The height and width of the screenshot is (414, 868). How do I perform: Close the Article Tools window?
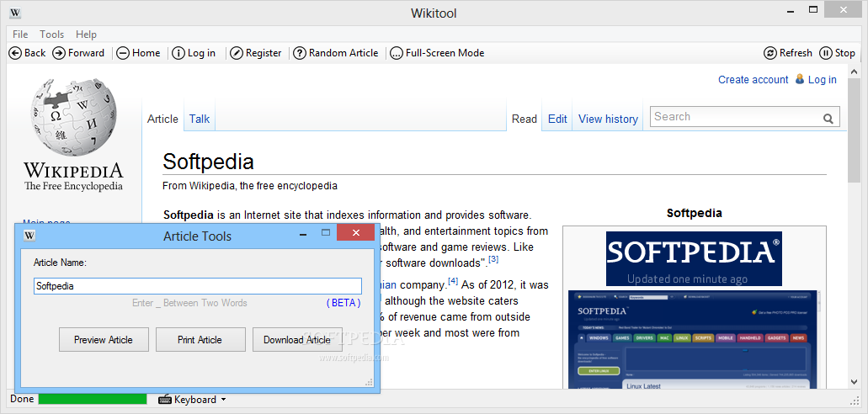tap(356, 233)
